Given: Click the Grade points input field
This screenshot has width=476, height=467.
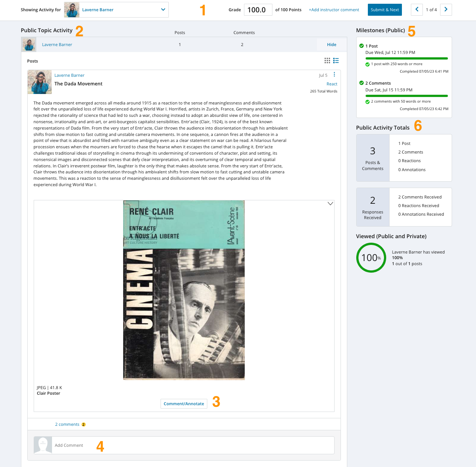Looking at the screenshot, I should tap(258, 10).
